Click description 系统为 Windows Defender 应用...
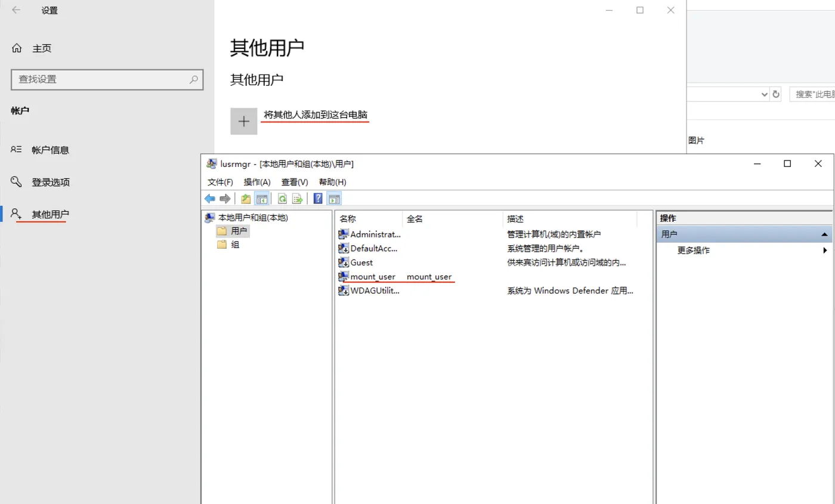 pyautogui.click(x=570, y=290)
